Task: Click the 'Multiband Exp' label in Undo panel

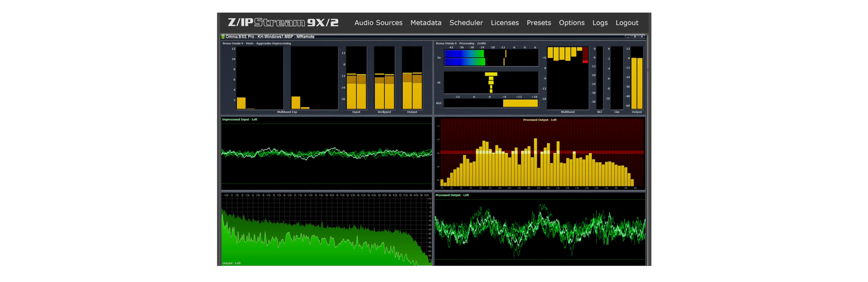Action: [x=287, y=112]
